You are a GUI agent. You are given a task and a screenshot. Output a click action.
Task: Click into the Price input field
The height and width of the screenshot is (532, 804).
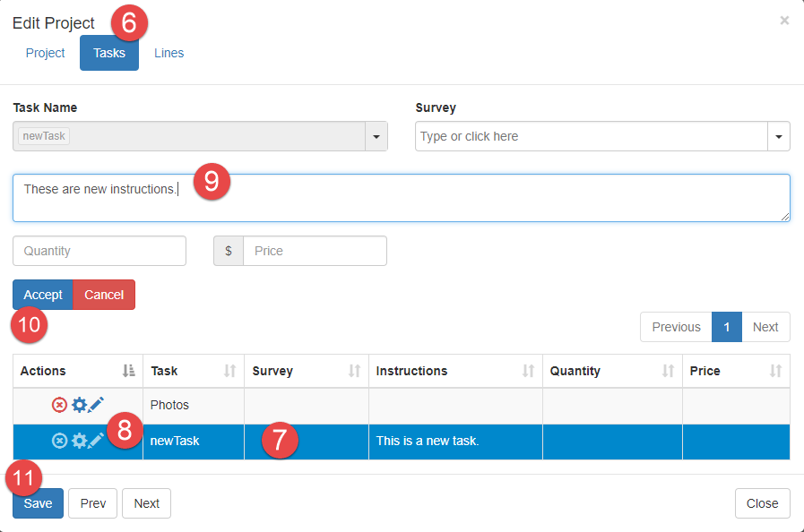coord(314,251)
